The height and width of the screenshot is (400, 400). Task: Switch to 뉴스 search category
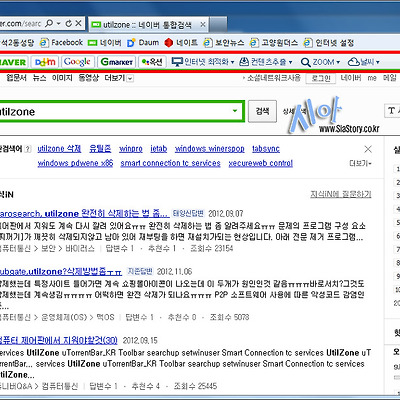point(39,78)
